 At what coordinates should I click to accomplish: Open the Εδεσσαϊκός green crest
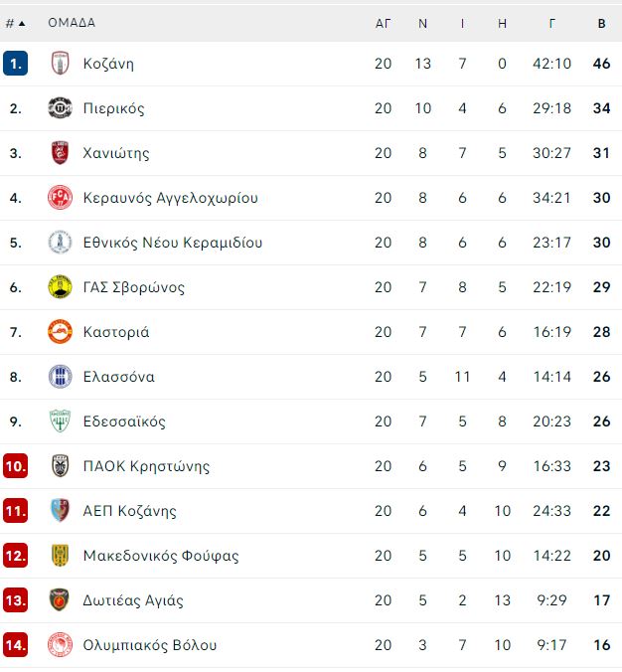coord(60,421)
